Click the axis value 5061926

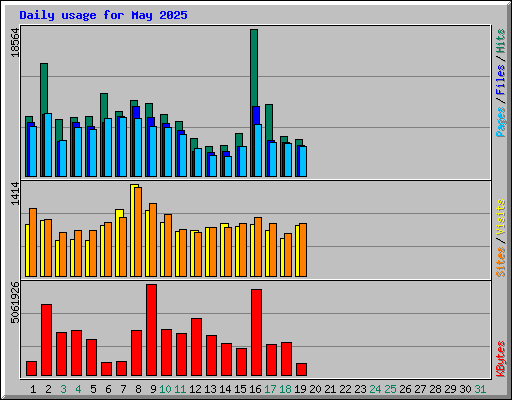tap(15, 303)
